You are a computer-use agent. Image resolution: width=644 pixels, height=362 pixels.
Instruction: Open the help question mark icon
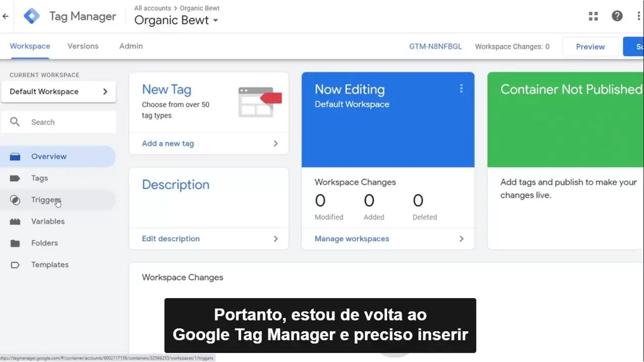tap(617, 16)
